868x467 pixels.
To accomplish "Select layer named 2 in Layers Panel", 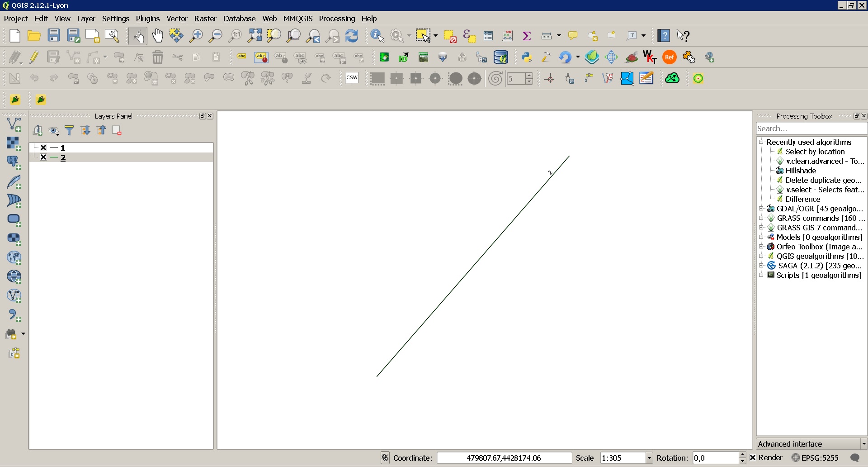I will [63, 157].
